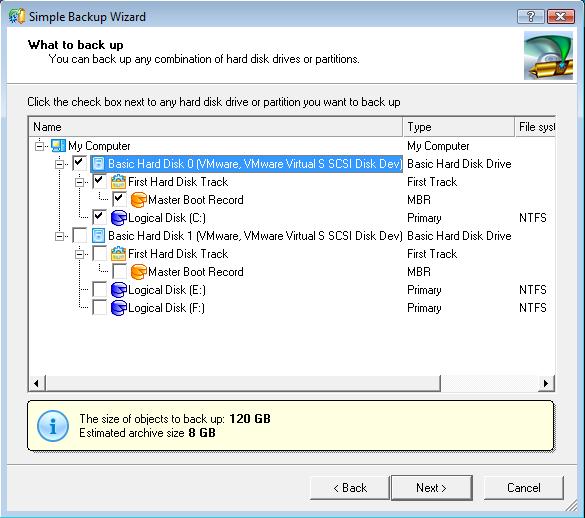585x518 pixels.
Task: Click the Type column header
Action: tap(459, 127)
